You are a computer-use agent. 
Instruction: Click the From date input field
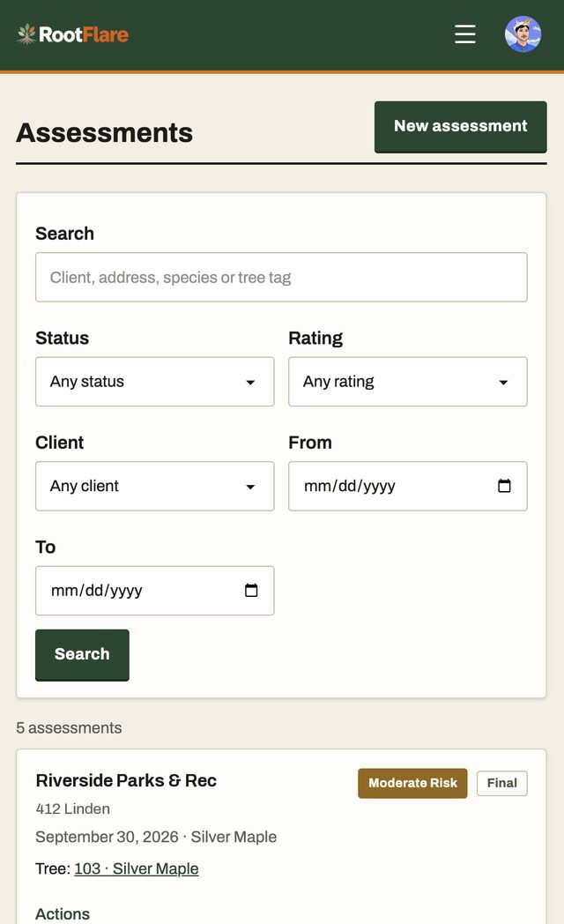(408, 486)
